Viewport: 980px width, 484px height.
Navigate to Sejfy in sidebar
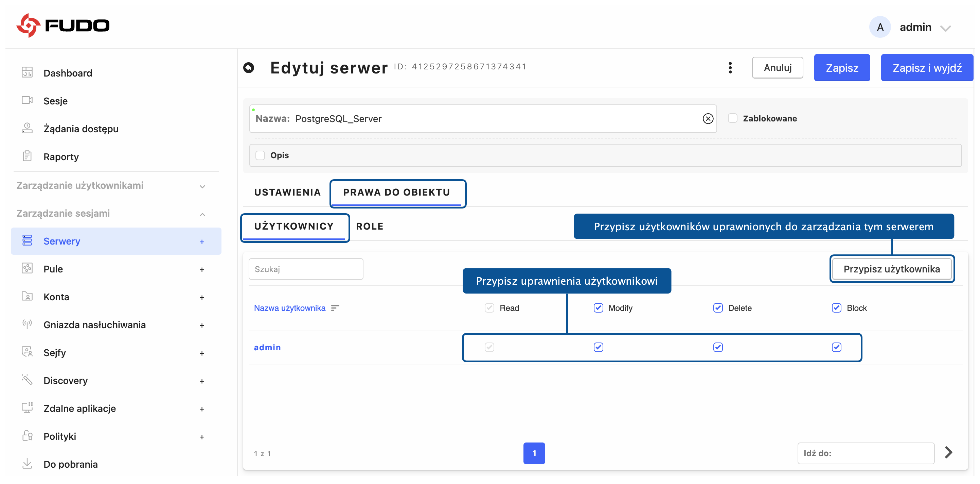[54, 353]
